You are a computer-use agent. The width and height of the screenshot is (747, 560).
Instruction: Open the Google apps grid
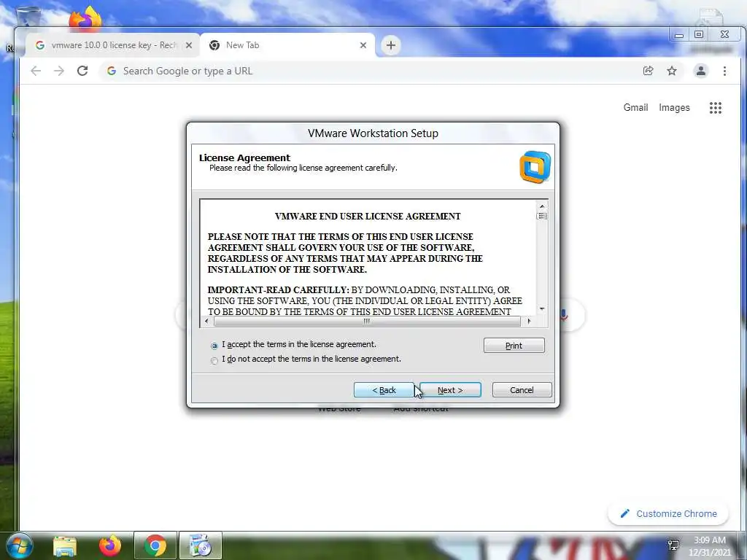point(716,108)
